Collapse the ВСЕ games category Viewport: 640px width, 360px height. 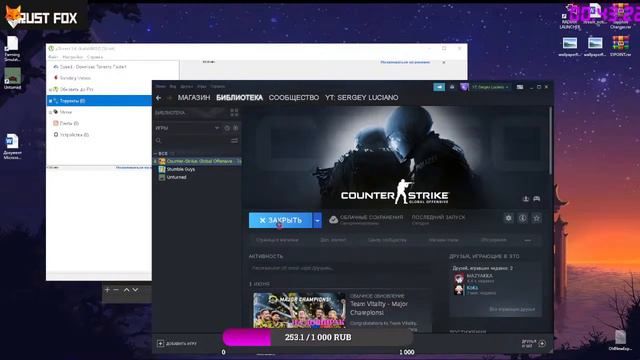[x=156, y=153]
